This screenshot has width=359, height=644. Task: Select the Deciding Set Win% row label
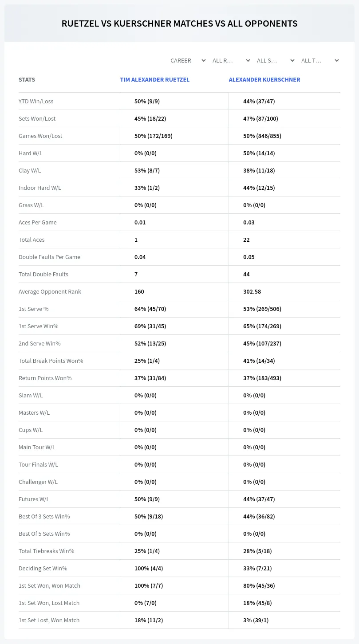tap(43, 568)
